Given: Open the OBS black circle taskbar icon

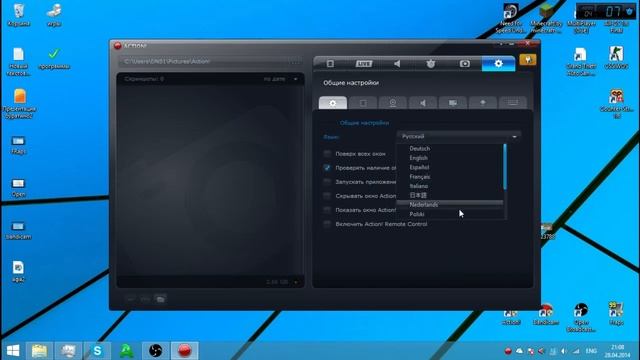Looking at the screenshot, I should (156, 351).
